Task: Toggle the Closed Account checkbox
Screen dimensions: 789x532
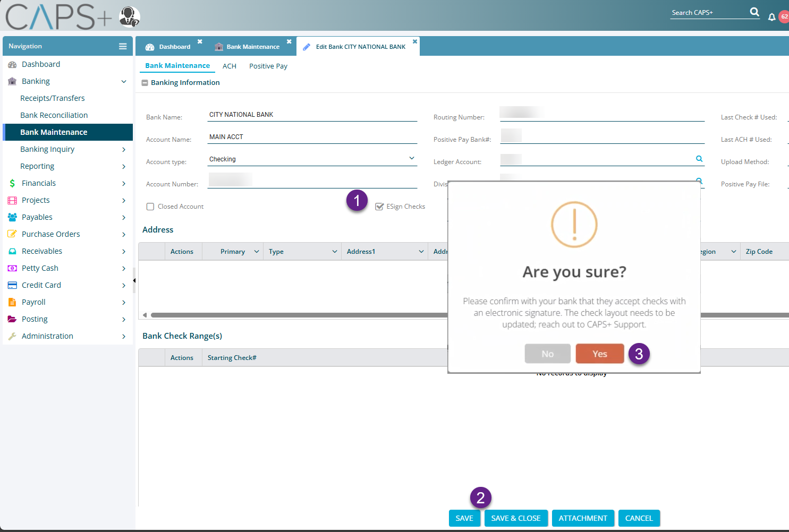Action: [150, 207]
